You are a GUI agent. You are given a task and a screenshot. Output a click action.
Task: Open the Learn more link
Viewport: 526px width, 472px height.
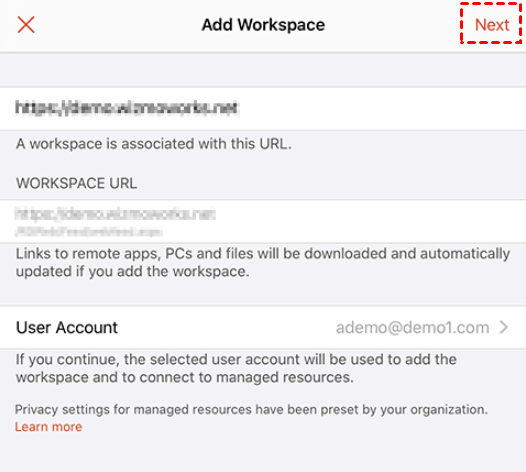(48, 427)
